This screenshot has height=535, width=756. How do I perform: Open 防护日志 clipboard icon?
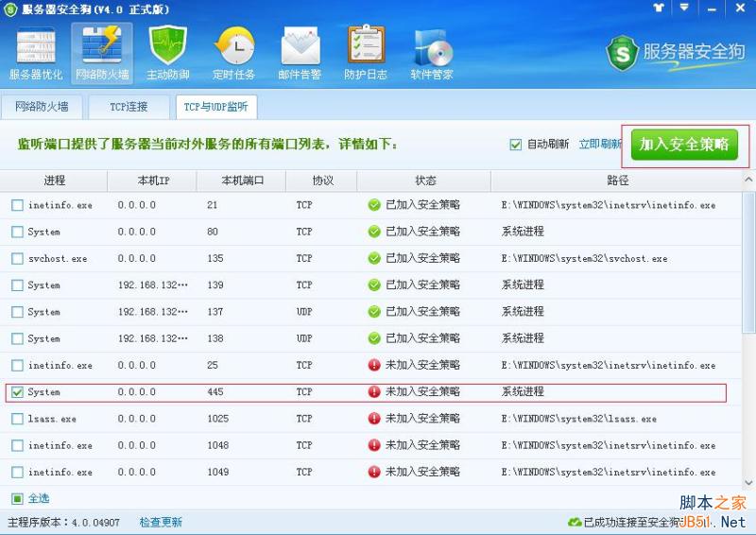[366, 53]
